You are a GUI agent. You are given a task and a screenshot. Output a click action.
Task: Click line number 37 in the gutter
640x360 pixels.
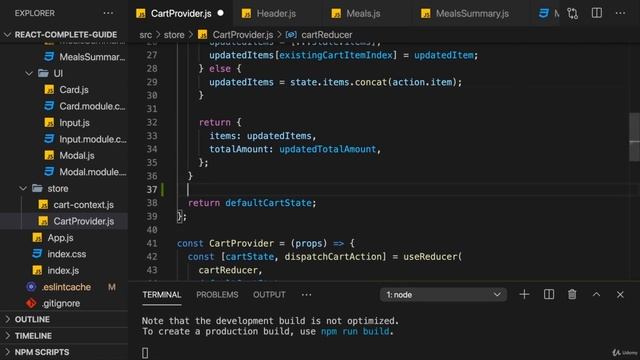152,189
